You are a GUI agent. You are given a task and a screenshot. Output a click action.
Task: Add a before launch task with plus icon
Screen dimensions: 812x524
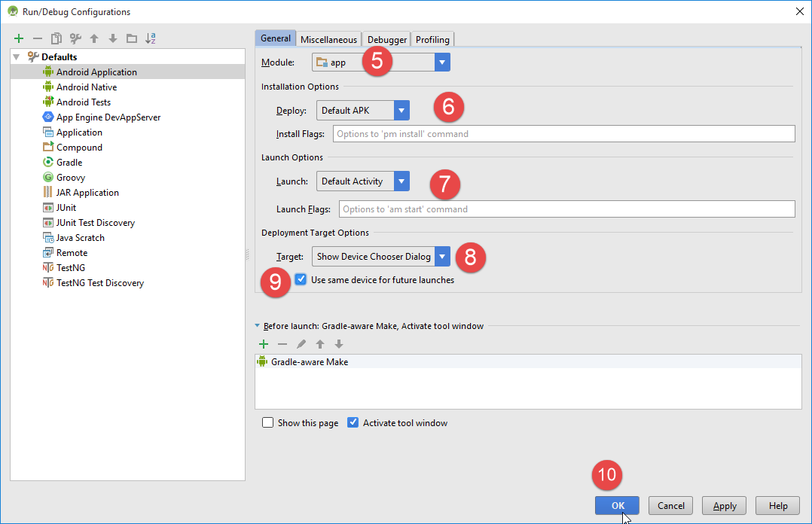pos(264,344)
